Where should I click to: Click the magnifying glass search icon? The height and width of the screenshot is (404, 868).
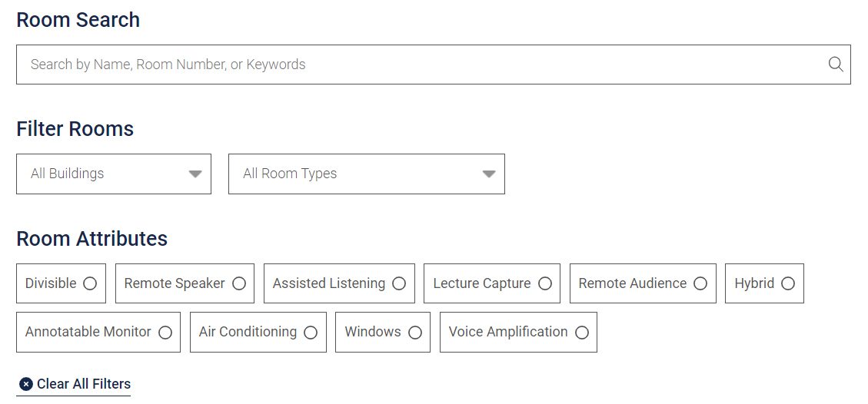coord(836,64)
